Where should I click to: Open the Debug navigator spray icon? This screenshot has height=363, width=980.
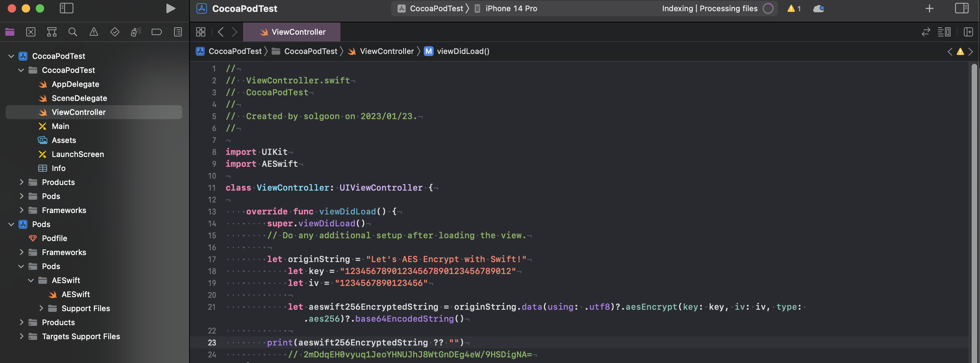tap(136, 32)
